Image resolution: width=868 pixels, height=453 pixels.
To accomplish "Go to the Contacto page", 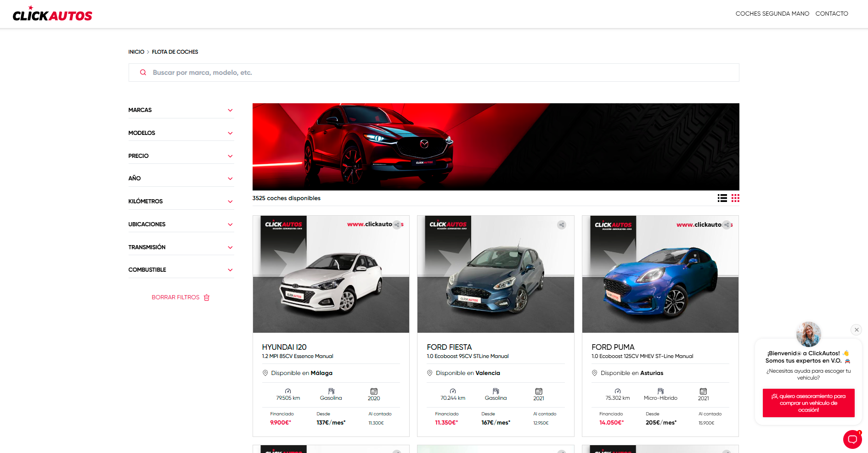I will coord(831,14).
